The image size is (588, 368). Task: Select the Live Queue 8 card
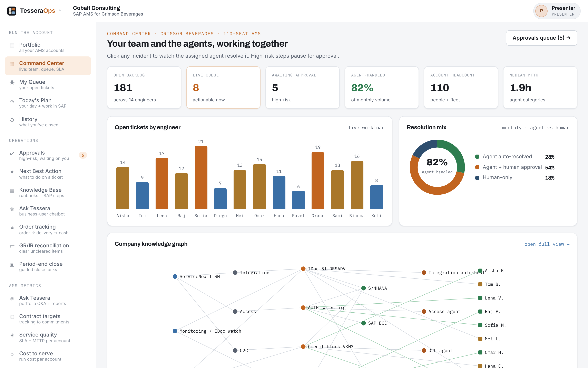(223, 88)
